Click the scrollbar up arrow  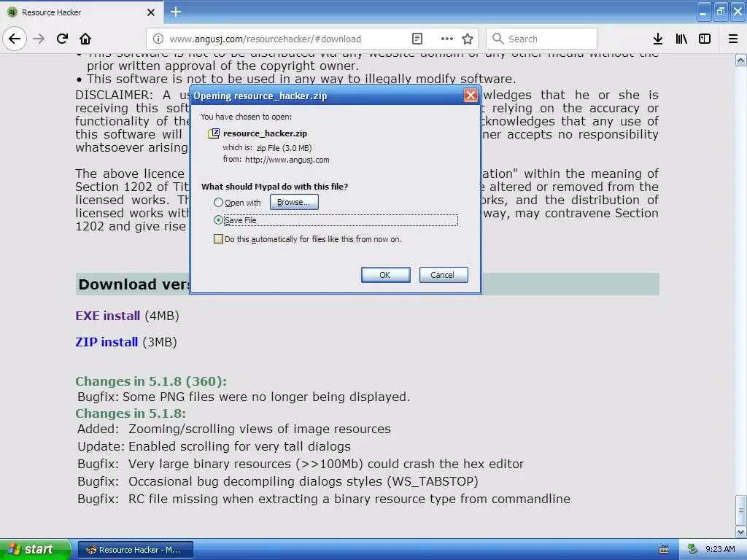coord(741,60)
